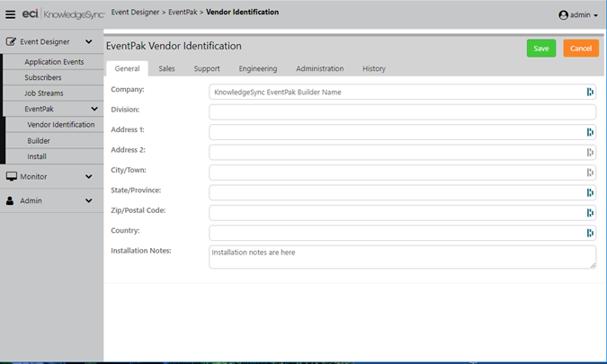Switch to the Administration tab
The width and height of the screenshot is (607, 364).
coord(320,68)
